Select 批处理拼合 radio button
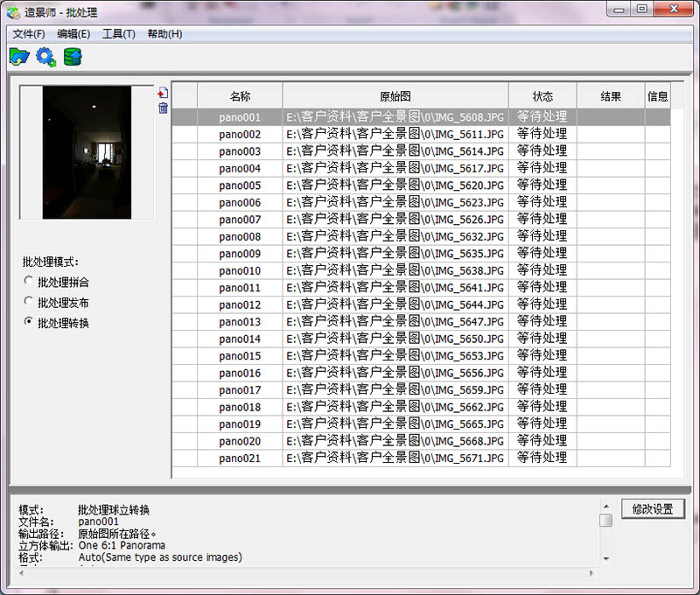Viewport: 700px width, 595px height. (x=28, y=281)
